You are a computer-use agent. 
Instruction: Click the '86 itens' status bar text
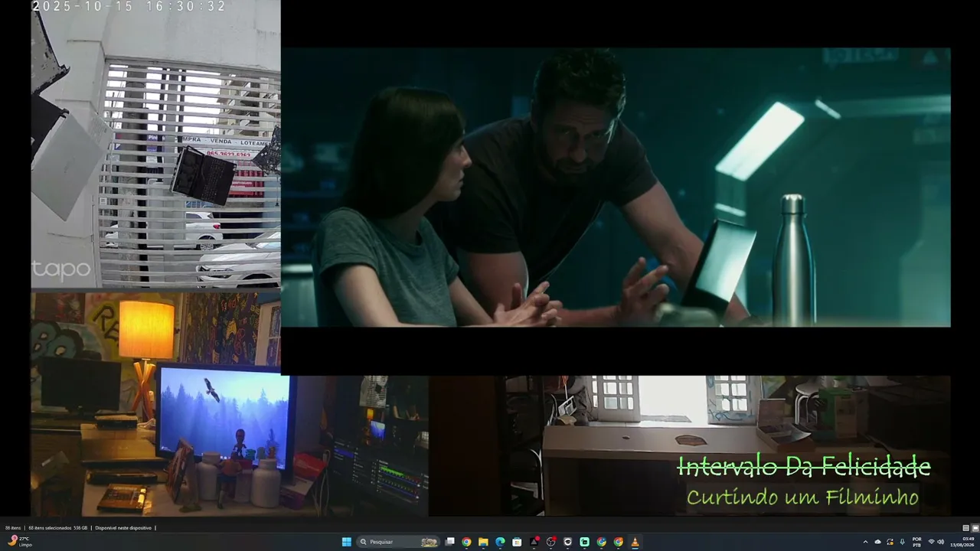[13, 528]
